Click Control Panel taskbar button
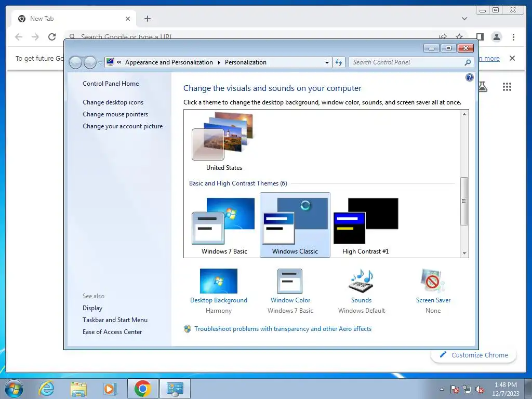 click(175, 389)
